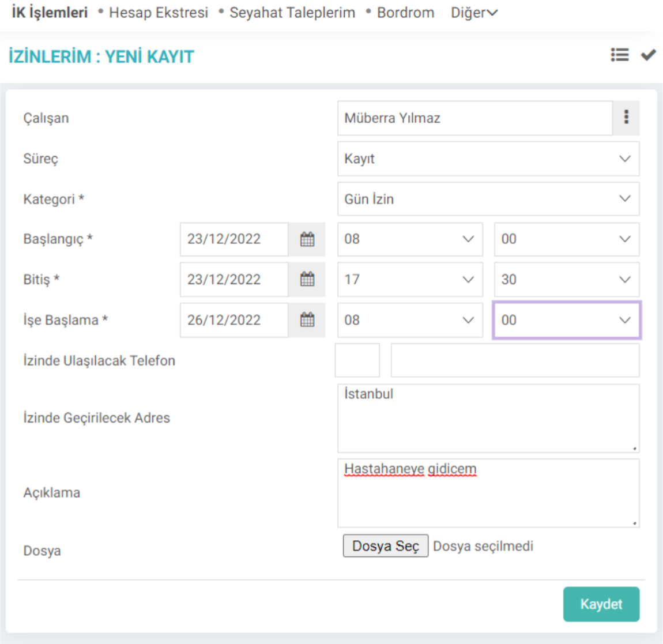663x644 pixels.
Task: Expand the Kategori dropdown showing Gün İzin
Action: point(488,199)
